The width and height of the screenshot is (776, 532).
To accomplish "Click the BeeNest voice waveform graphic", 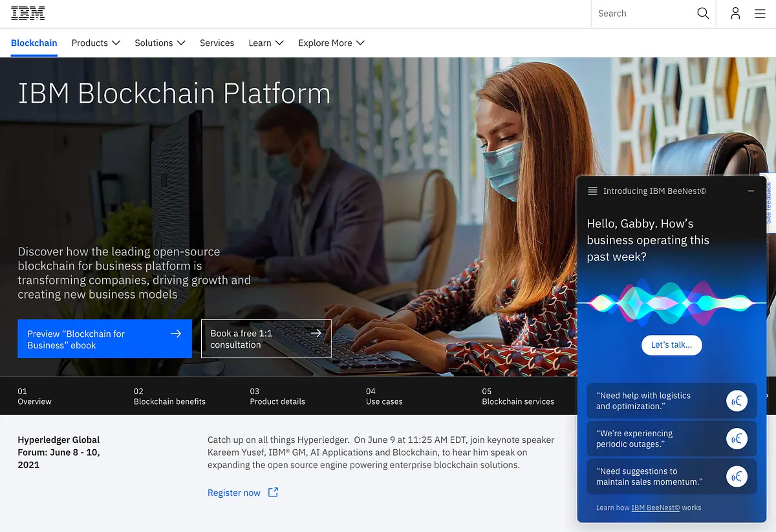I will pos(671,302).
